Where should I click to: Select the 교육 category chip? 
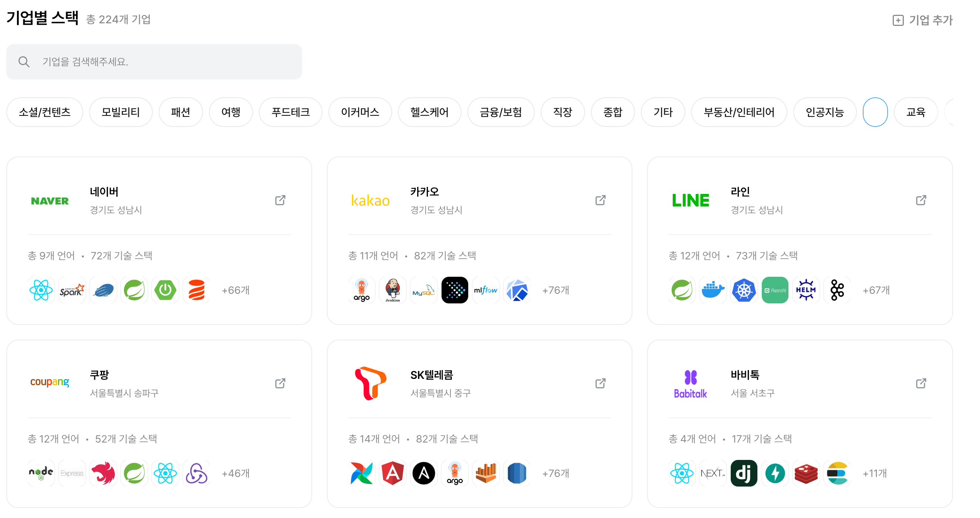tap(916, 112)
